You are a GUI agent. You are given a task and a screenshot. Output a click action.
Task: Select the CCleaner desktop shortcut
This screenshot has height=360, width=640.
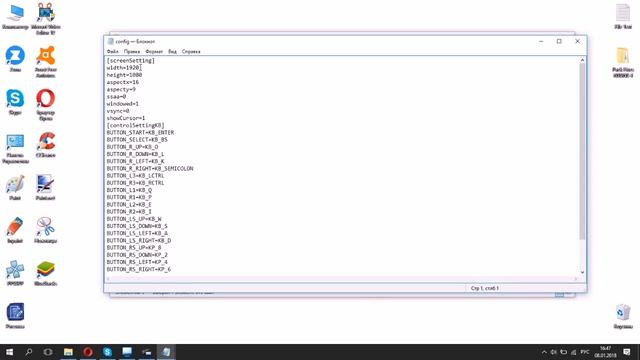click(x=46, y=145)
